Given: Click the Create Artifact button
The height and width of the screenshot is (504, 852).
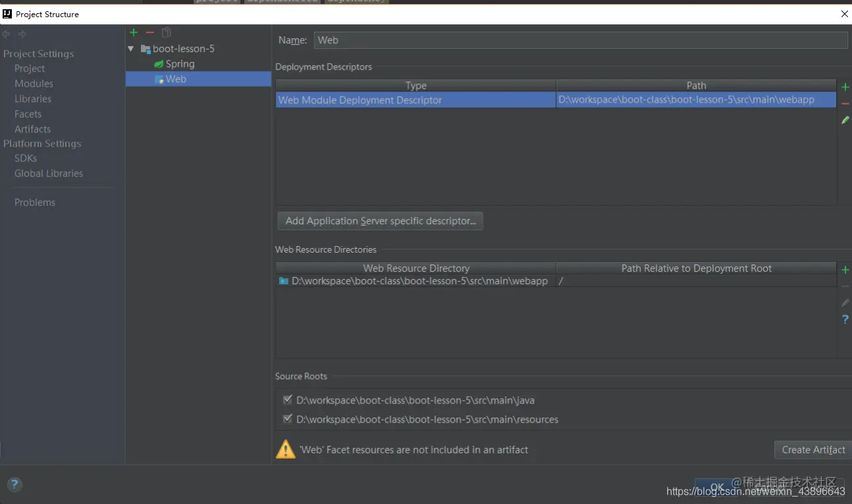Looking at the screenshot, I should tap(813, 450).
